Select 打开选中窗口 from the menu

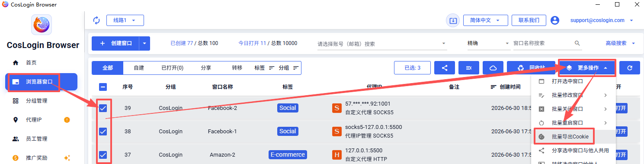(573, 81)
